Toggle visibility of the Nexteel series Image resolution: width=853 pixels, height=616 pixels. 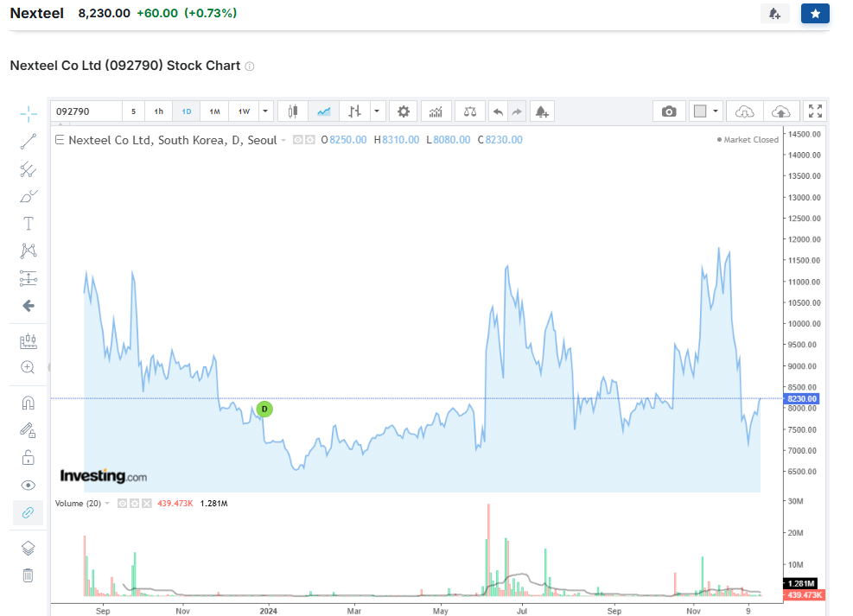coord(297,140)
